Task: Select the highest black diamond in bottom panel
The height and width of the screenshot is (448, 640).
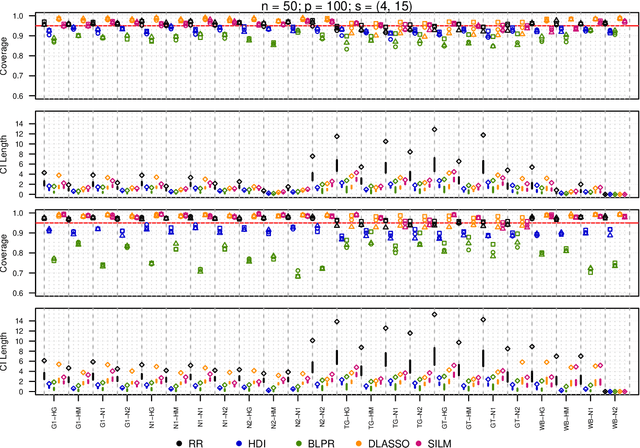Action: pos(434,314)
